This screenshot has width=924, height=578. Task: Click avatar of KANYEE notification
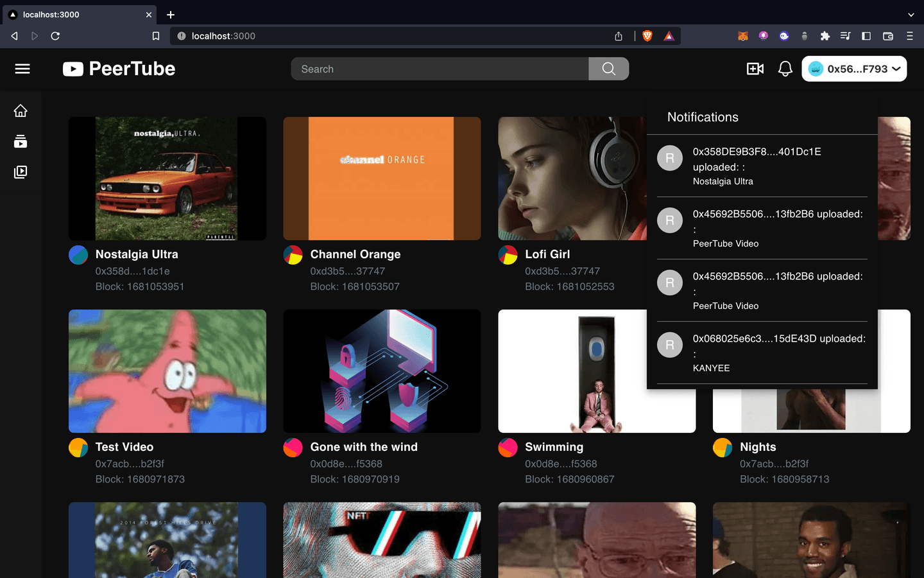pos(670,345)
